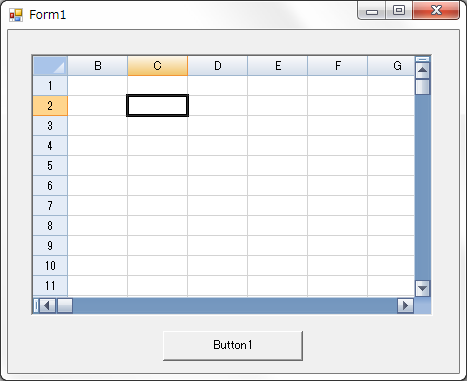Image resolution: width=467 pixels, height=381 pixels.
Task: Select column E header
Action: pyautogui.click(x=278, y=66)
